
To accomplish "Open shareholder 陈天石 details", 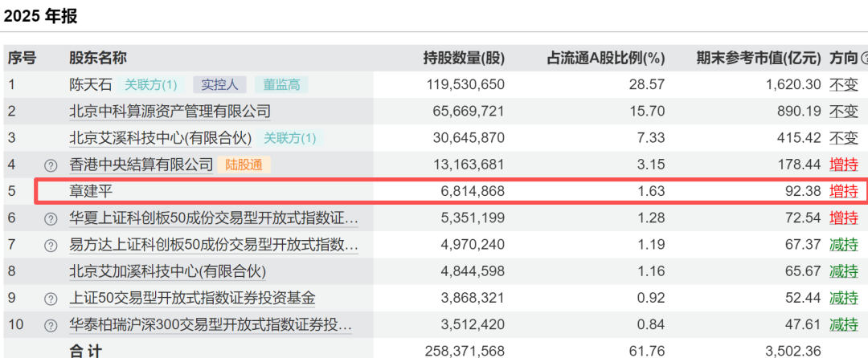I will [x=91, y=84].
